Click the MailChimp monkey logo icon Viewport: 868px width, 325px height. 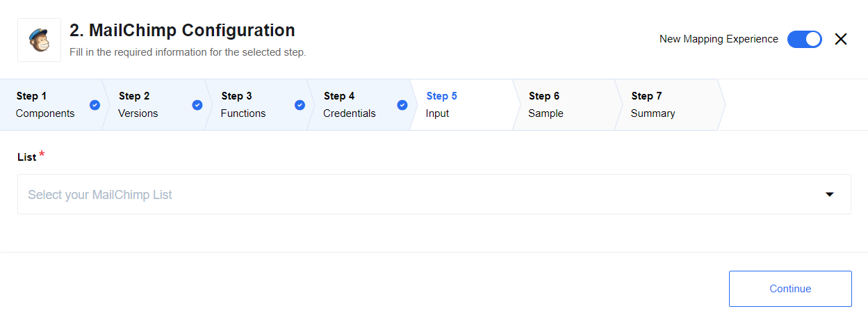(x=39, y=40)
